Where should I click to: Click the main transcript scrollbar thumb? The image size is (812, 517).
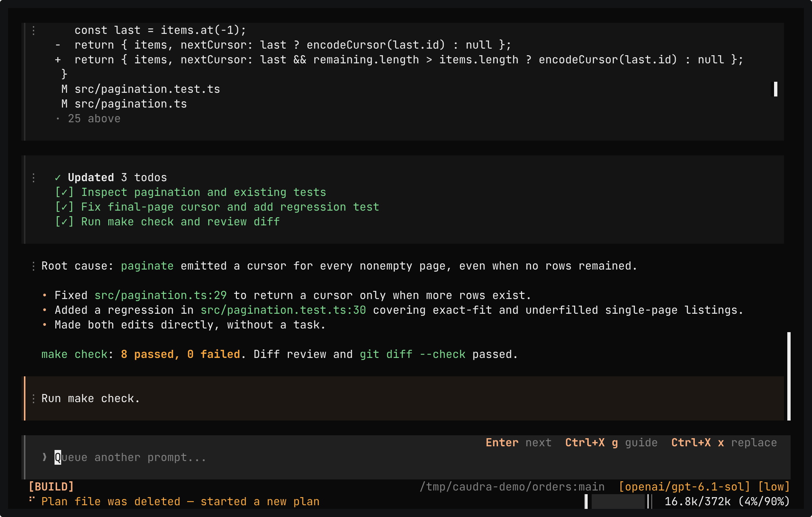(x=789, y=376)
